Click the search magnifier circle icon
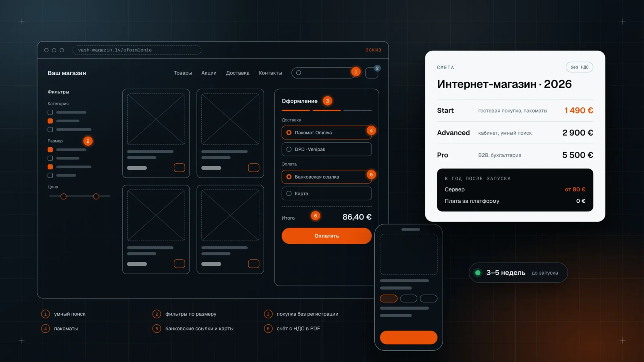Screen dimensions: 644x362 pyautogui.click(x=299, y=73)
